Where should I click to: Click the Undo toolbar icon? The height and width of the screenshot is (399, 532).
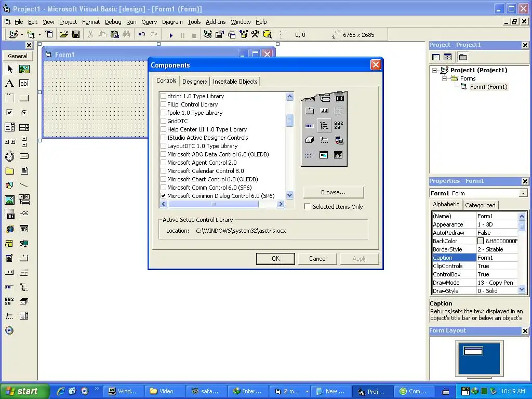[142, 35]
